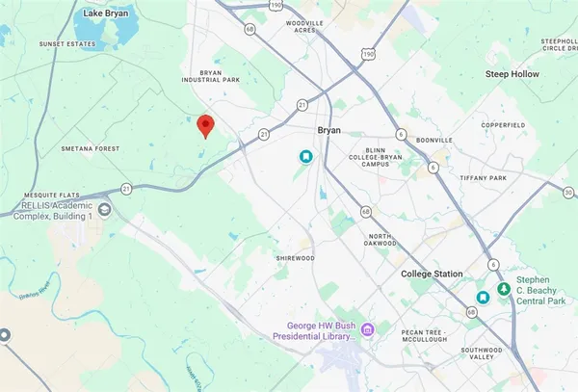Click the teal saved-place bookmark near Bryan
Image resolution: width=578 pixels, height=392 pixels.
click(x=305, y=157)
